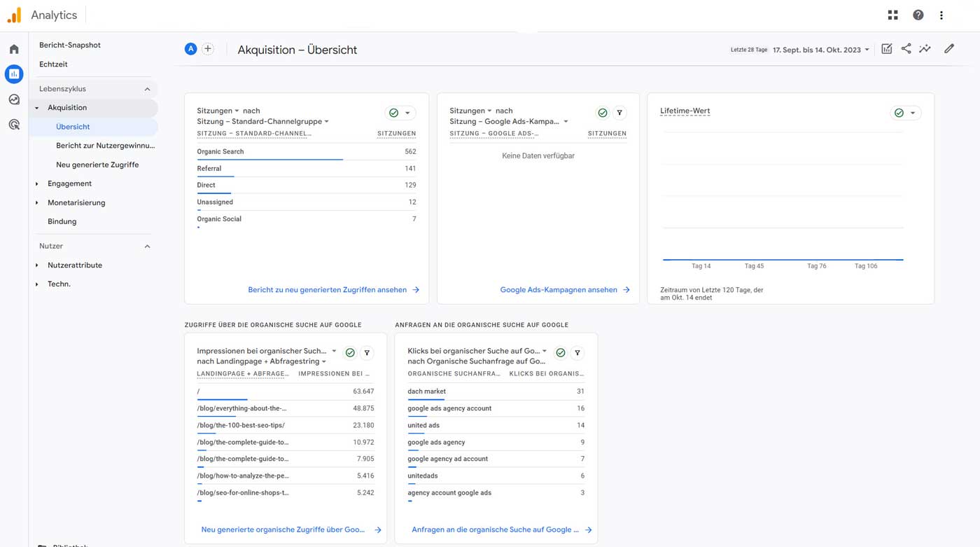This screenshot has width=980, height=547.
Task: Collapse the Lebenszyklus section
Action: 147,89
